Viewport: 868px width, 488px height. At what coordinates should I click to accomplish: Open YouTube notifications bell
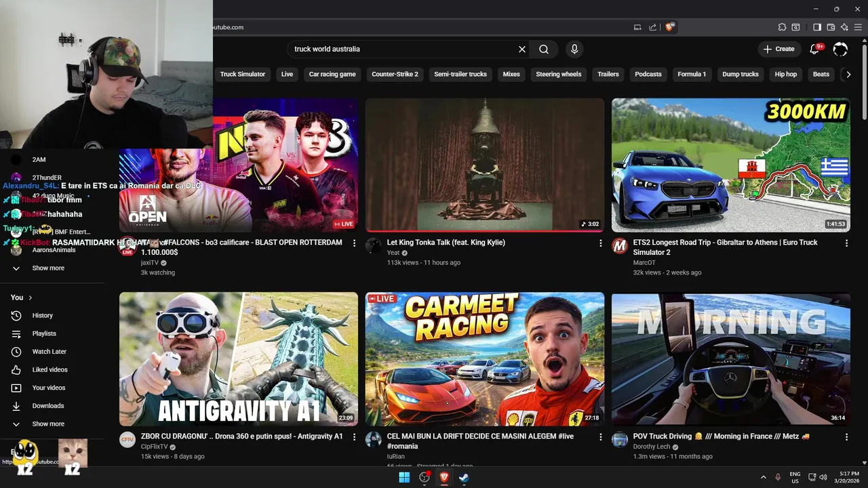click(814, 49)
